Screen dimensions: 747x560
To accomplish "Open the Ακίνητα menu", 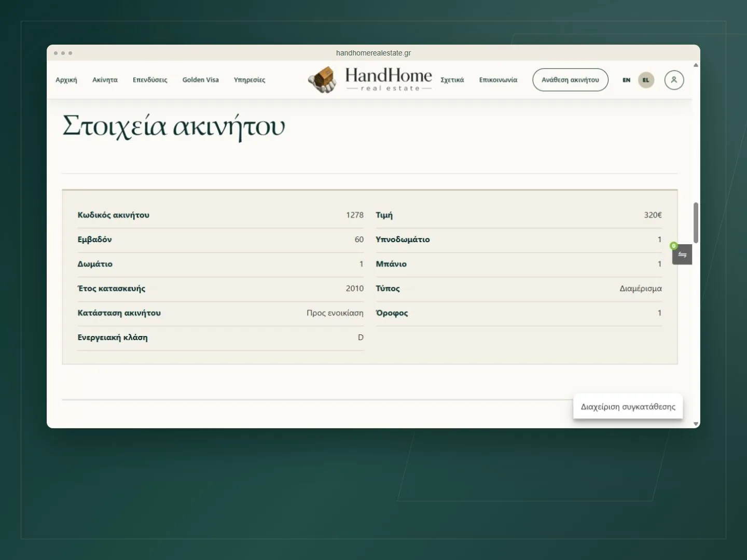I will tap(105, 80).
